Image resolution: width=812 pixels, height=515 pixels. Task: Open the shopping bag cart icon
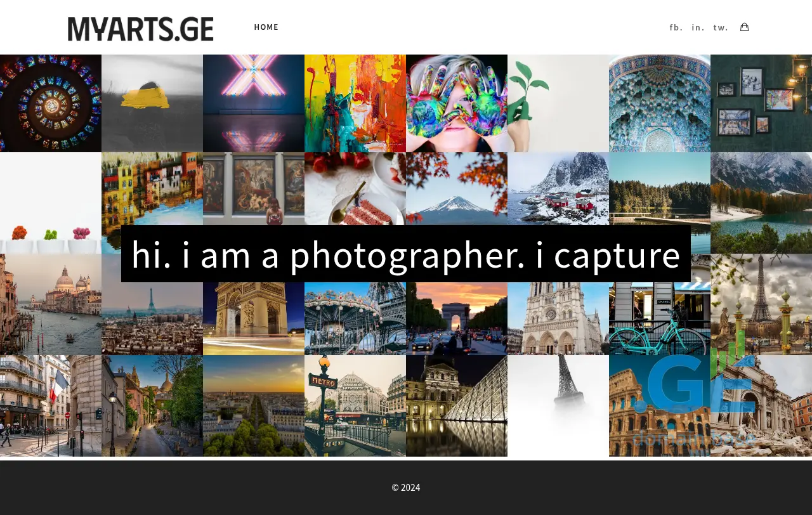click(744, 27)
